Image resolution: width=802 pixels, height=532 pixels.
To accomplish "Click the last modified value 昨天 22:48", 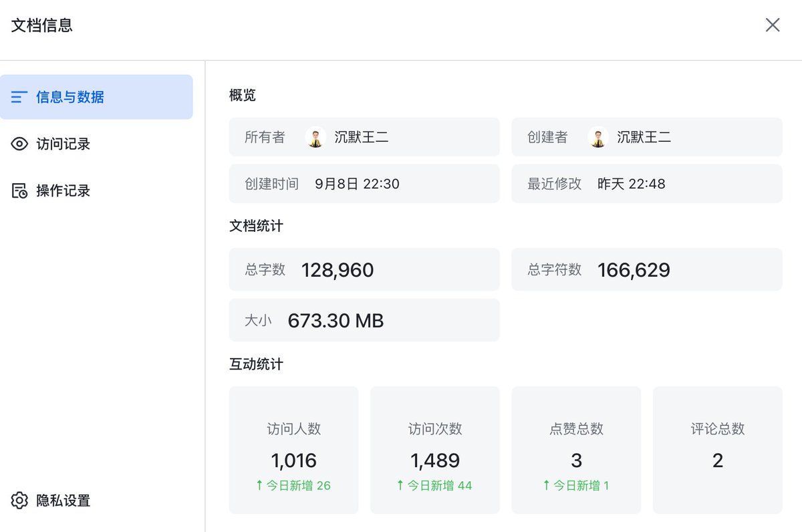I will 632,184.
